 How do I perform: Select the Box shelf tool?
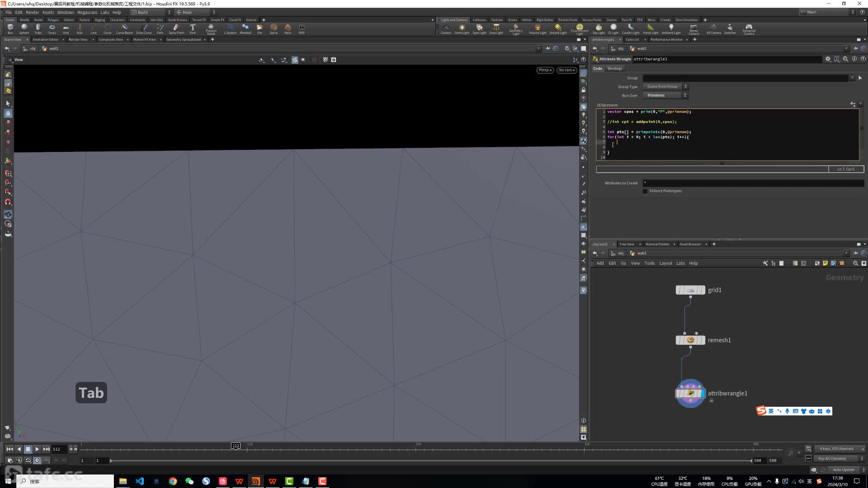[10, 29]
